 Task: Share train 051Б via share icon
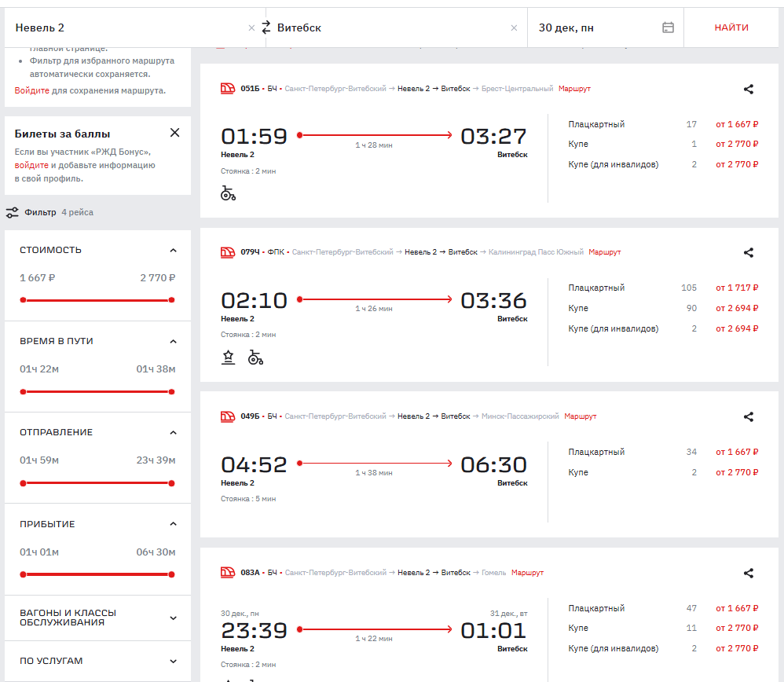[x=748, y=89]
